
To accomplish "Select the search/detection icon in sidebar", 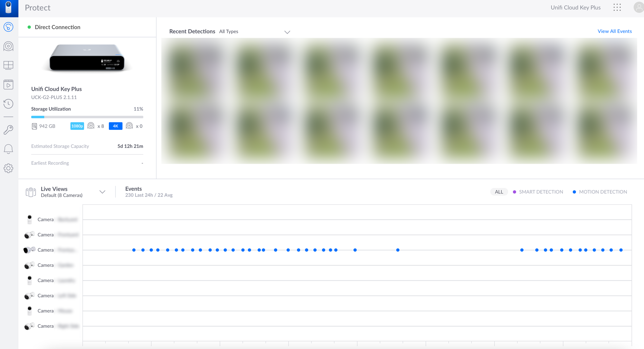I will [9, 46].
